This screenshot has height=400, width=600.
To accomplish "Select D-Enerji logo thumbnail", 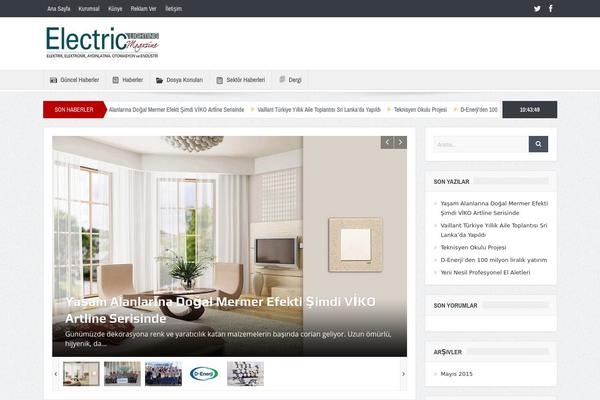I will coord(204,374).
